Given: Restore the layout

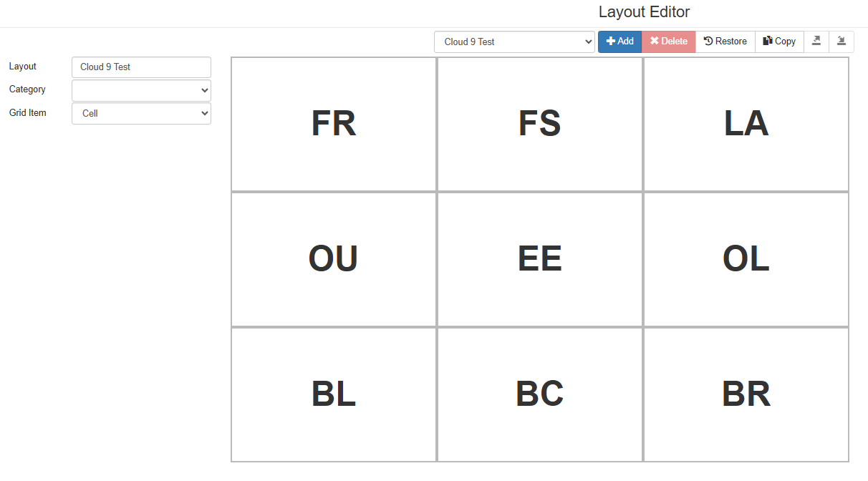Looking at the screenshot, I should pyautogui.click(x=725, y=42).
